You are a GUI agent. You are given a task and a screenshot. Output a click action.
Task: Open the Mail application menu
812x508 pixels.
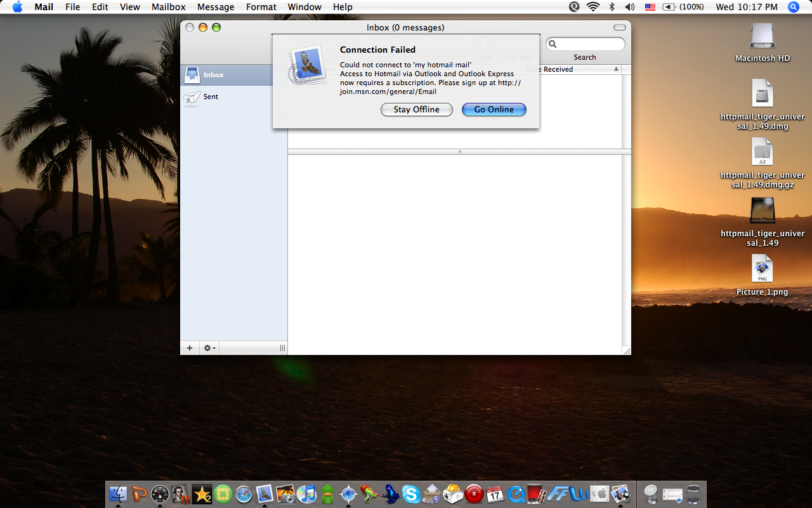coord(44,7)
